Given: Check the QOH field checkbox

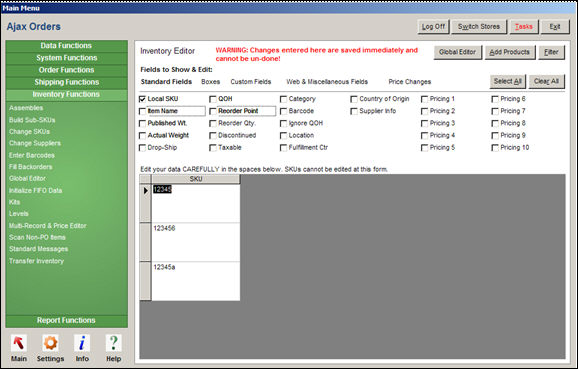Looking at the screenshot, I should (213, 99).
